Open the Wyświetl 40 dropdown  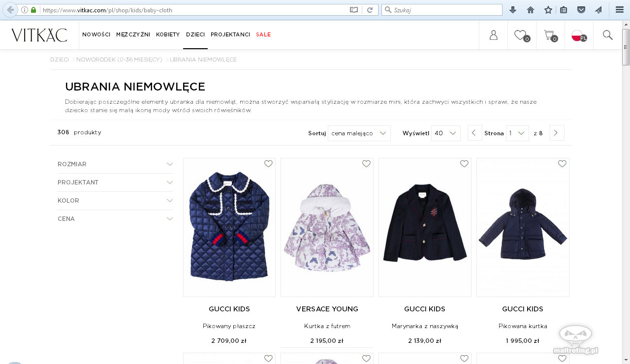click(446, 133)
